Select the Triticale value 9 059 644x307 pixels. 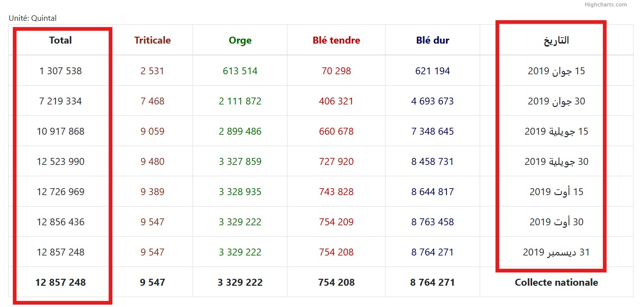152,131
